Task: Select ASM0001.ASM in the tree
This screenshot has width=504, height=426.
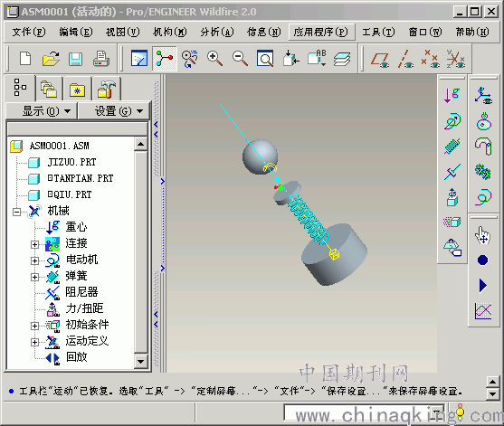Action: click(x=59, y=146)
